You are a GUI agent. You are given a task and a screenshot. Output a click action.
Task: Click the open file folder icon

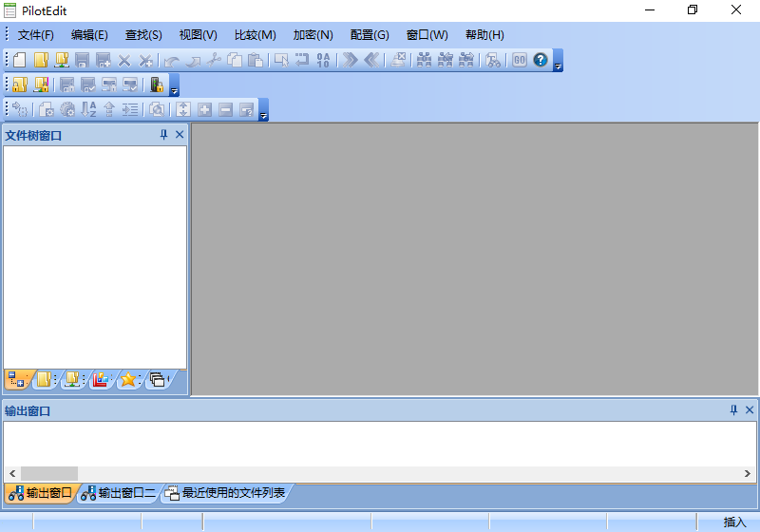pos(41,60)
